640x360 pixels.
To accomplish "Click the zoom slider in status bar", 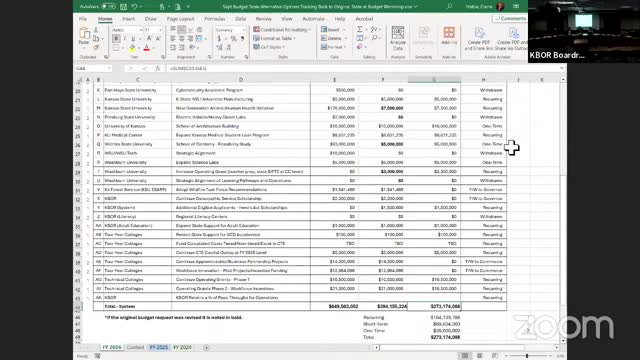I will point(527,356).
